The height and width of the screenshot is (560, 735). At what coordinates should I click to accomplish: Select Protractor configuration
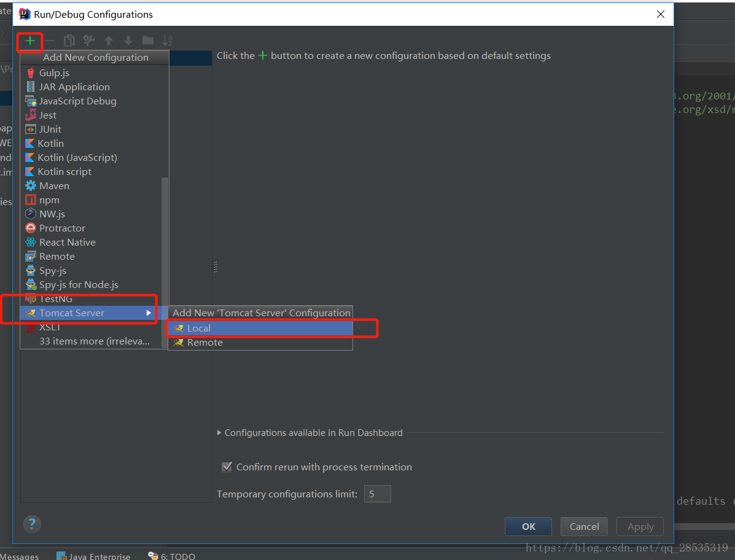[91, 228]
